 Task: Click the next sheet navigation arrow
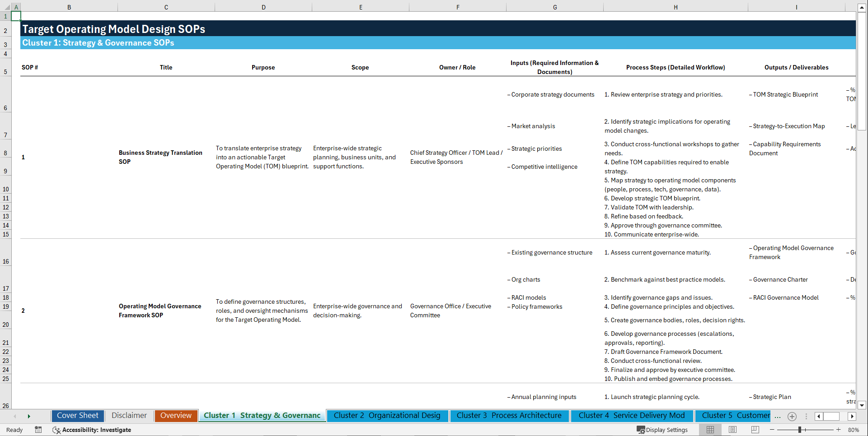point(29,416)
